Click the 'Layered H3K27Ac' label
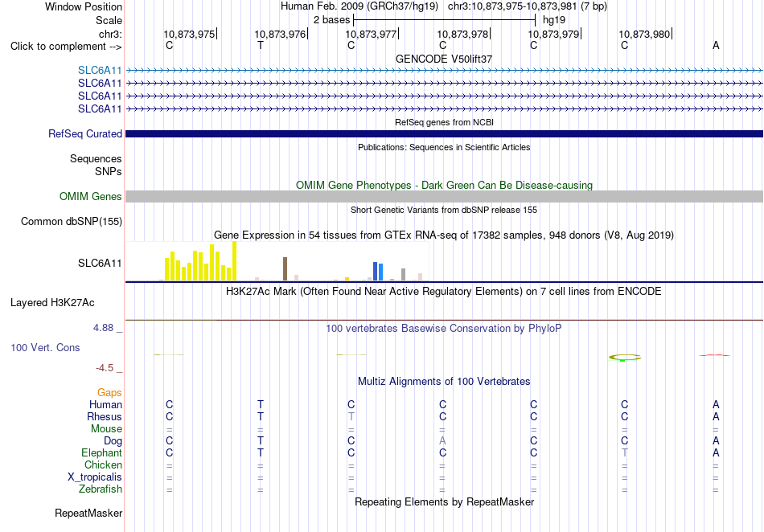The width and height of the screenshot is (764, 532). tap(52, 303)
